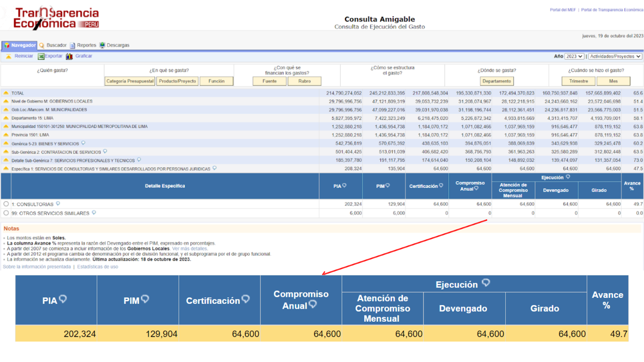Open Portal de Transparencia Económica link
This screenshot has width=644, height=362.
(612, 10)
